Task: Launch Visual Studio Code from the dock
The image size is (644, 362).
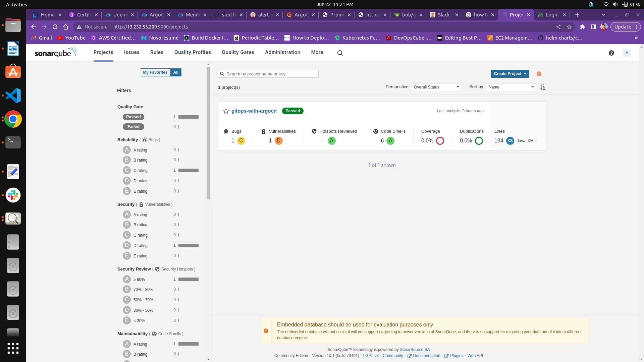Action: pyautogui.click(x=13, y=96)
